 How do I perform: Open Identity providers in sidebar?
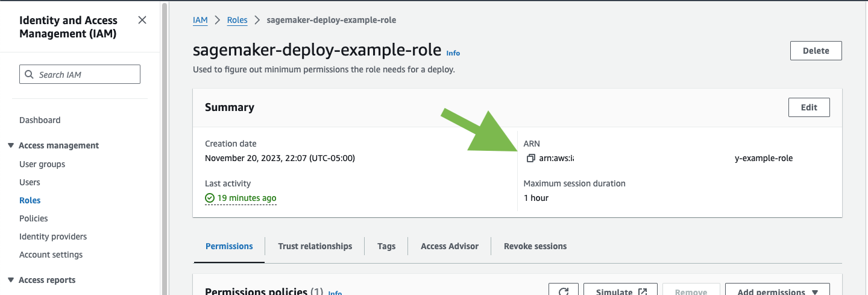53,236
